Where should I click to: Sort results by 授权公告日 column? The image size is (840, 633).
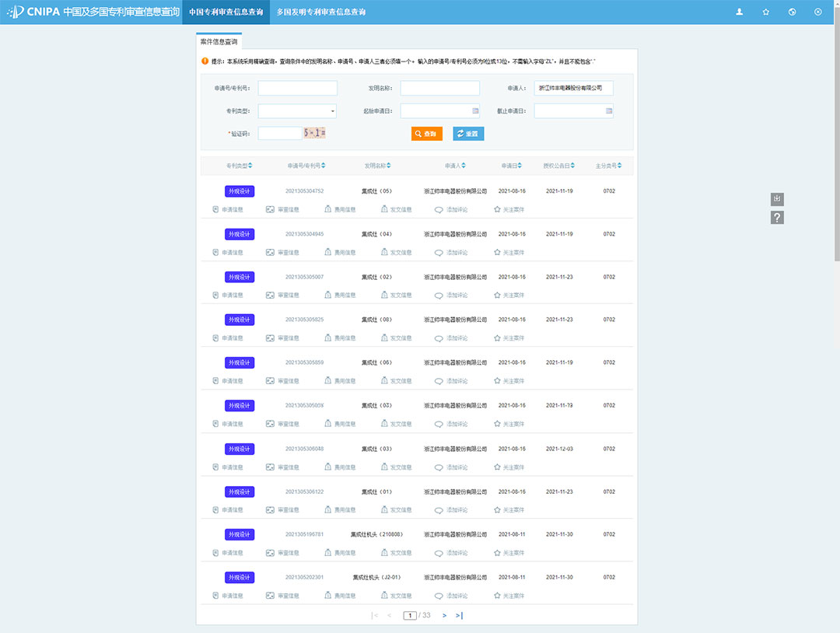559,166
